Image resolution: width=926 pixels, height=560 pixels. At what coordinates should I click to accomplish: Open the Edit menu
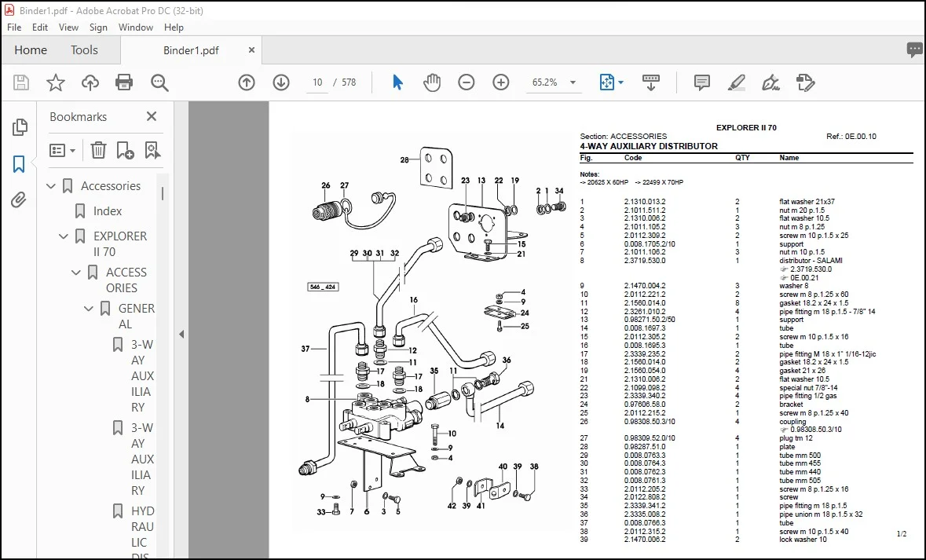[39, 27]
